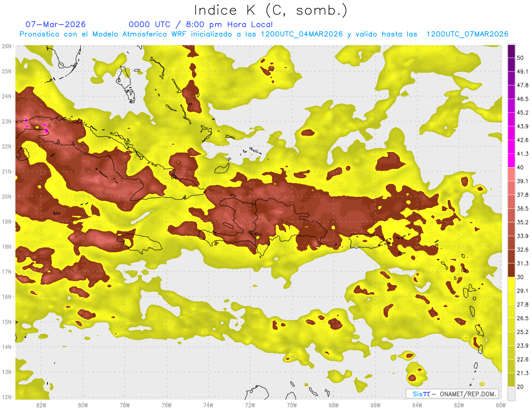
Task: Click the '20N' latitude label
Action: pos(7,196)
